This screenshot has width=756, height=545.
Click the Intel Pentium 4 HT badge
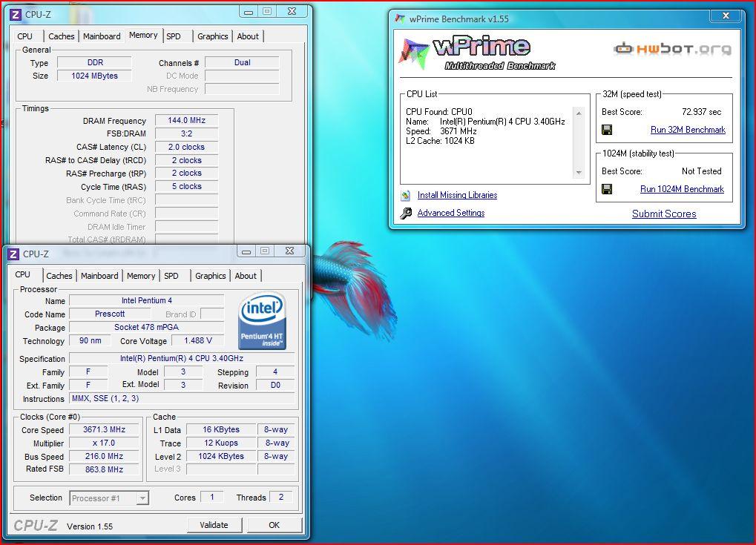263,321
